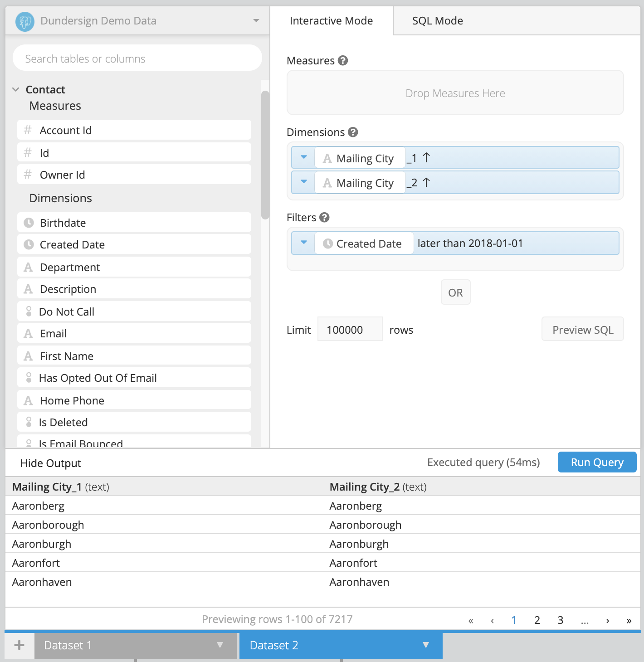Screen dimensions: 644x662
Task: Click the hash icon next to Owner Id
Action: 28,174
